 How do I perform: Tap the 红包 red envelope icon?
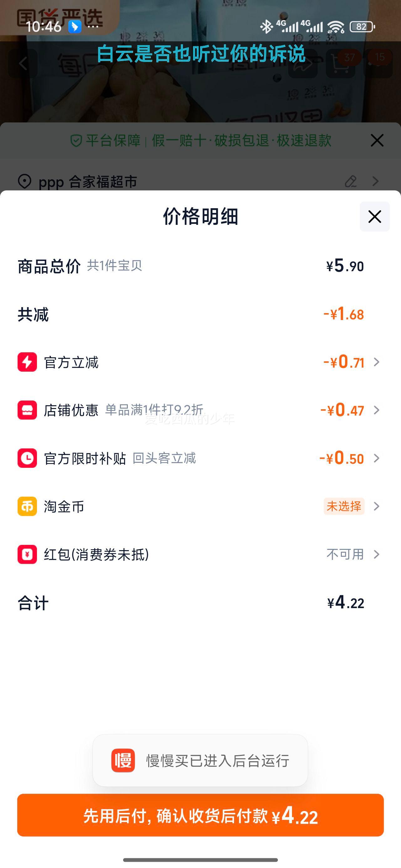[27, 554]
